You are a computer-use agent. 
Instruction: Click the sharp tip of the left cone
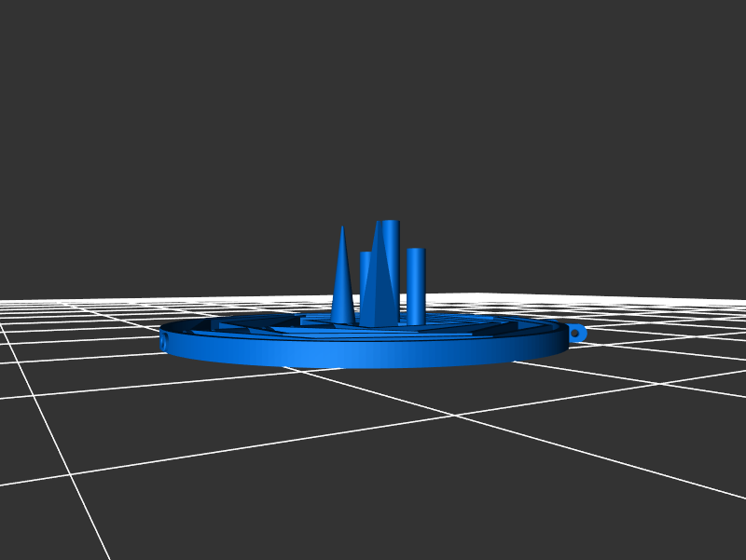pyautogui.click(x=343, y=228)
